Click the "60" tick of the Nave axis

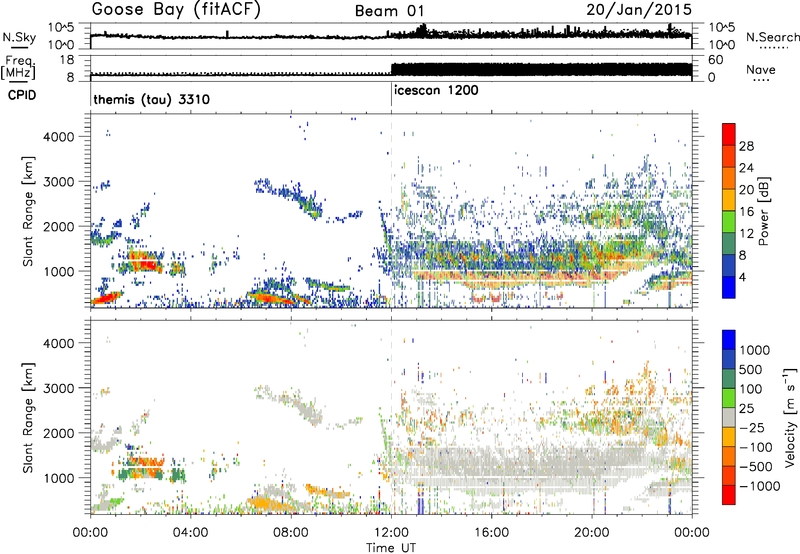pos(716,60)
